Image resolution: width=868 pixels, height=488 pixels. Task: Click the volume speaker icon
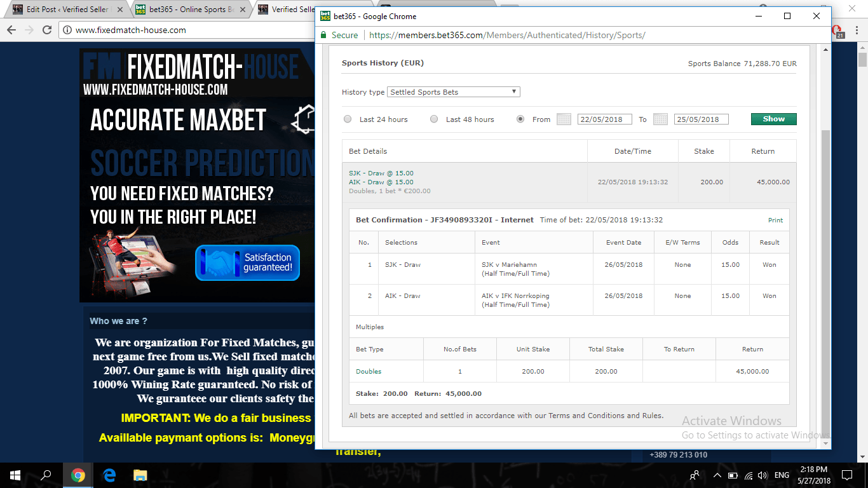(763, 475)
